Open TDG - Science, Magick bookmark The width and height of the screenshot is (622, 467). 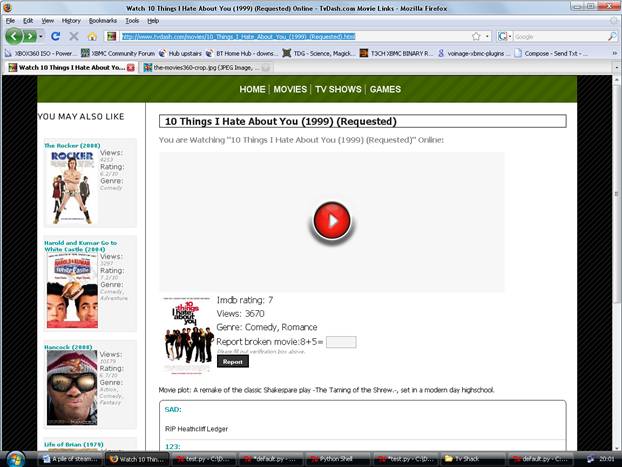pyautogui.click(x=319, y=53)
